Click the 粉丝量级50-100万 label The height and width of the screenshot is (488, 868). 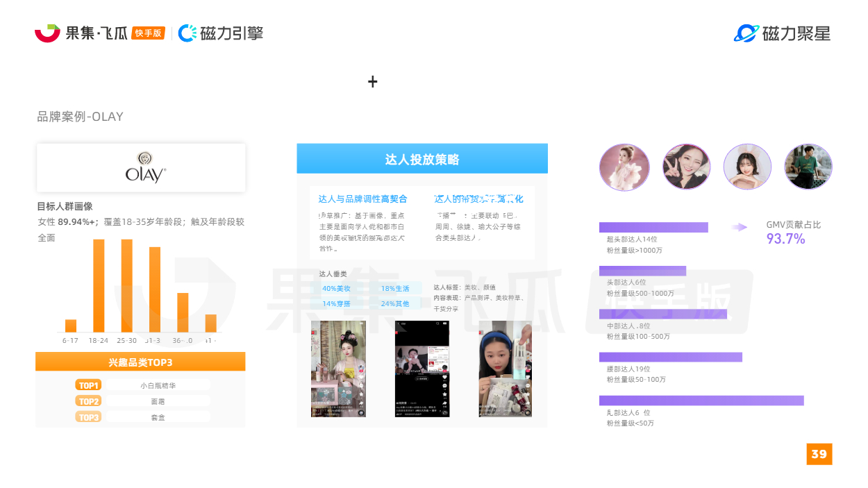coord(636,380)
